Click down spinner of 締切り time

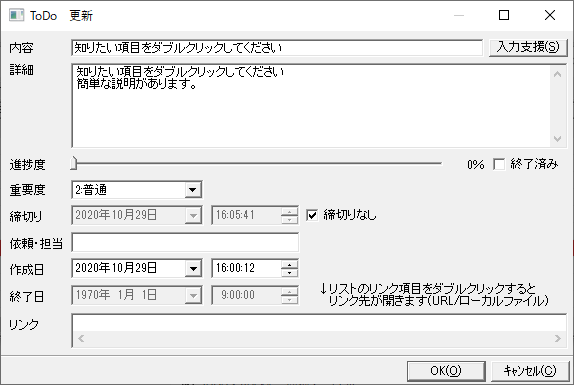tap(290, 220)
